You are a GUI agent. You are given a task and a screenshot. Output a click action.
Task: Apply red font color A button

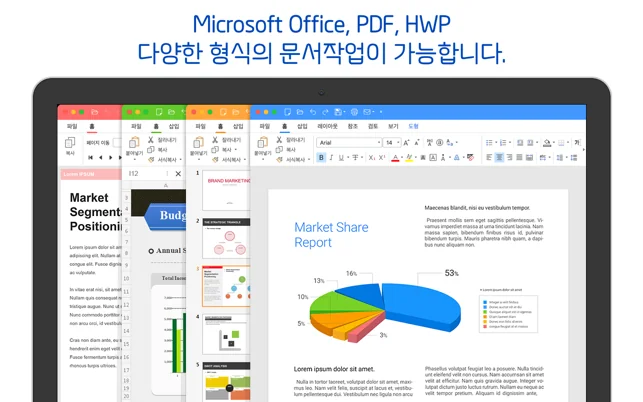tap(395, 158)
